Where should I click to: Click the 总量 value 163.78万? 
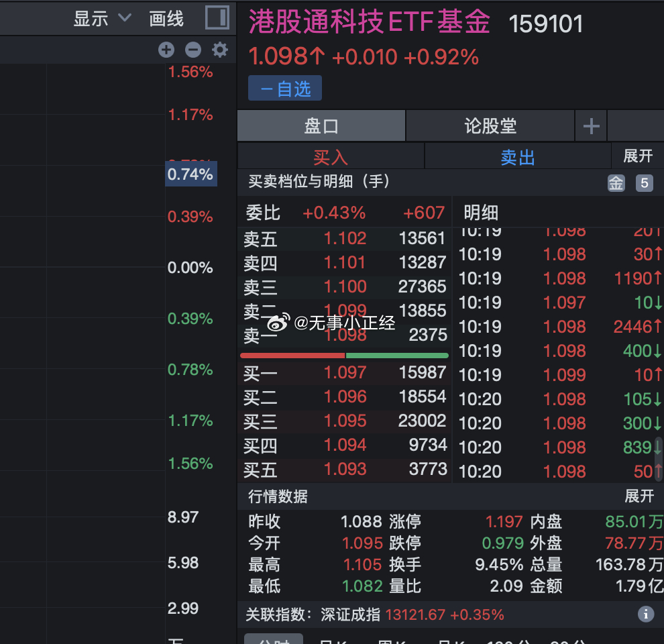(629, 565)
